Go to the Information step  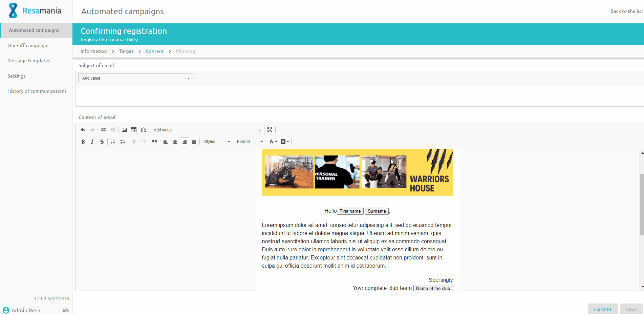[93, 51]
